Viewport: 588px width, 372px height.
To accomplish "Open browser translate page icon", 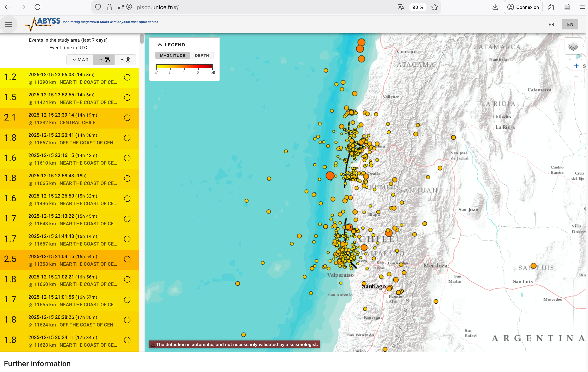I will tap(401, 7).
